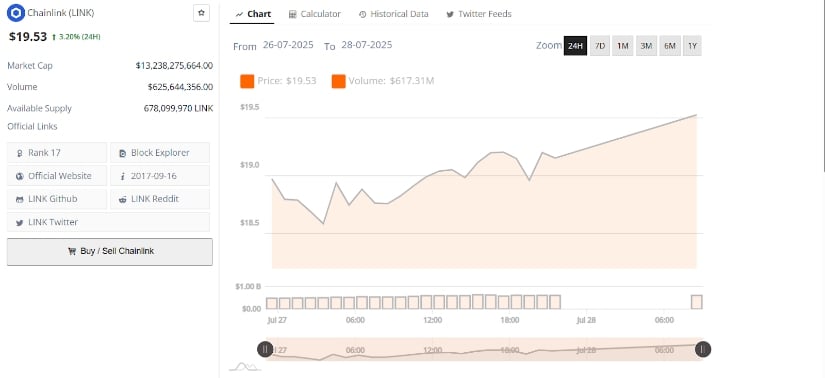The width and height of the screenshot is (825, 378).
Task: Click the To date field 28-07-2025
Action: point(367,45)
